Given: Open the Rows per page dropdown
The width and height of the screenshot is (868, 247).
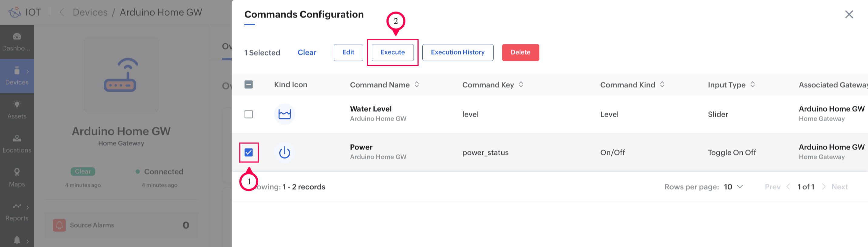Looking at the screenshot, I should pyautogui.click(x=734, y=187).
